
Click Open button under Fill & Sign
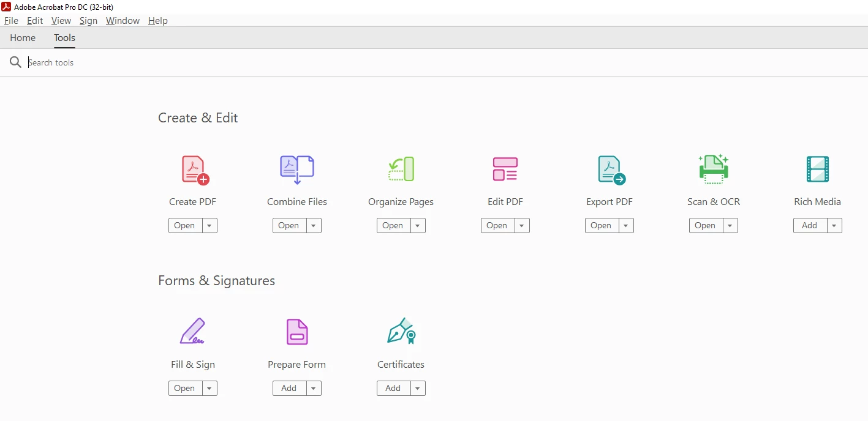pyautogui.click(x=185, y=389)
